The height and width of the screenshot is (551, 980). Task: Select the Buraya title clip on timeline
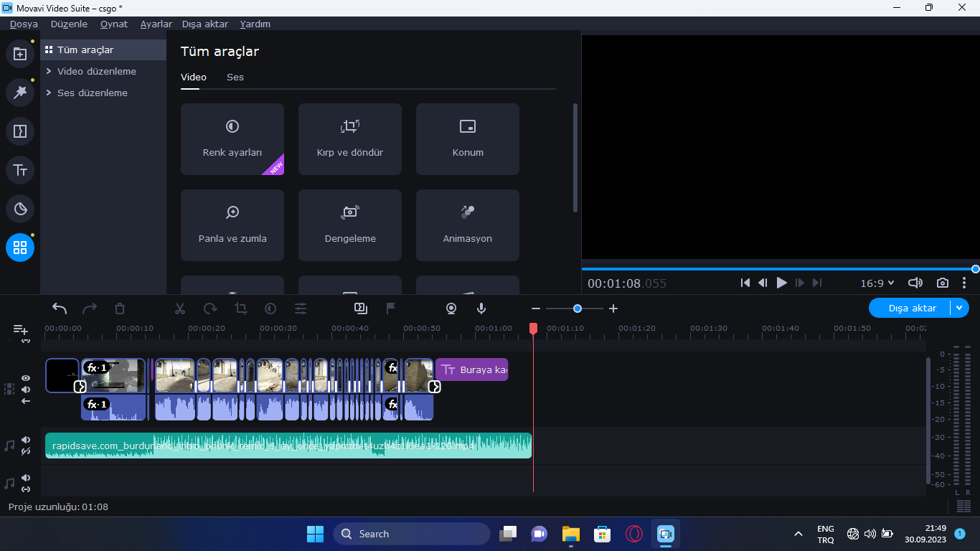[x=472, y=369]
